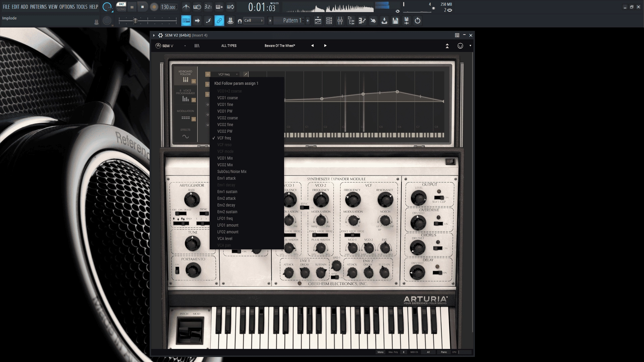
Task: Open SEM V2 plugin gear settings
Action: click(161, 35)
